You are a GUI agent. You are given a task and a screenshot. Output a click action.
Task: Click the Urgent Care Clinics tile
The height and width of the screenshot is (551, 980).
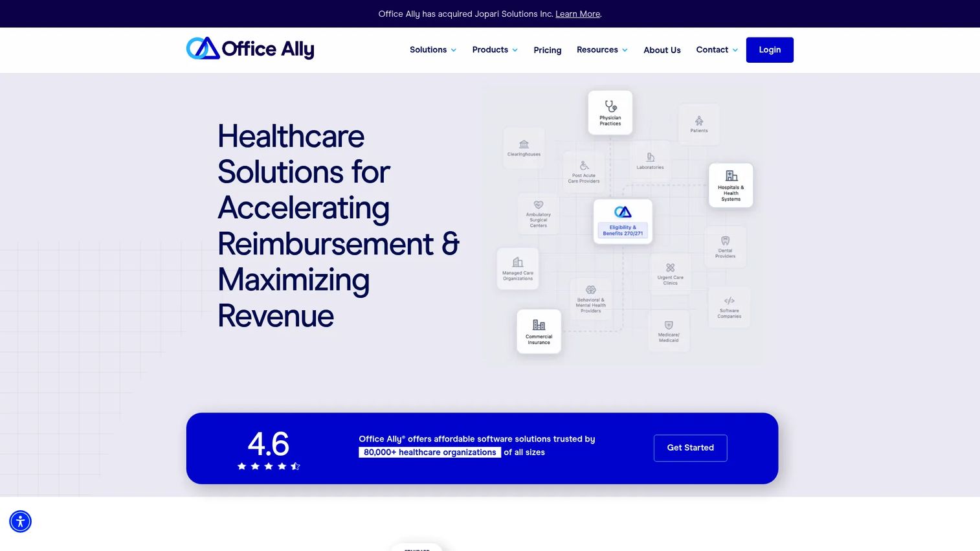(670, 275)
